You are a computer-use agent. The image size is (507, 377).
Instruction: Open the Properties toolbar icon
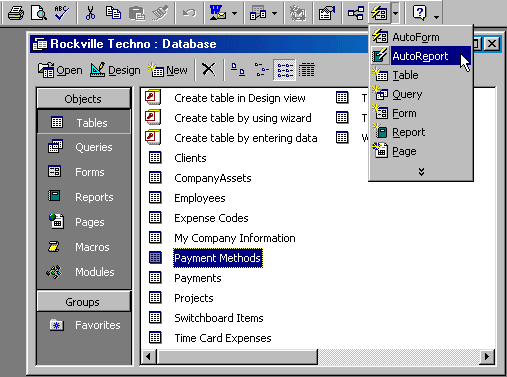point(326,14)
